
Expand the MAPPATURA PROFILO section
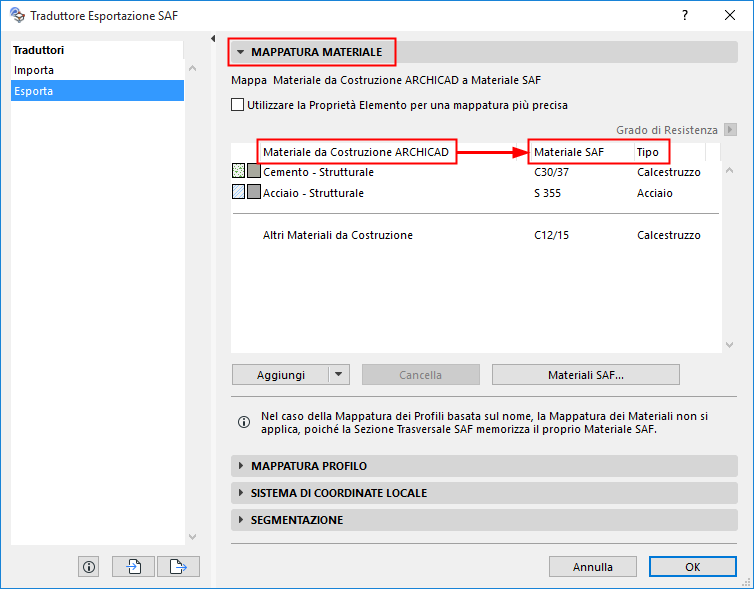[241, 466]
